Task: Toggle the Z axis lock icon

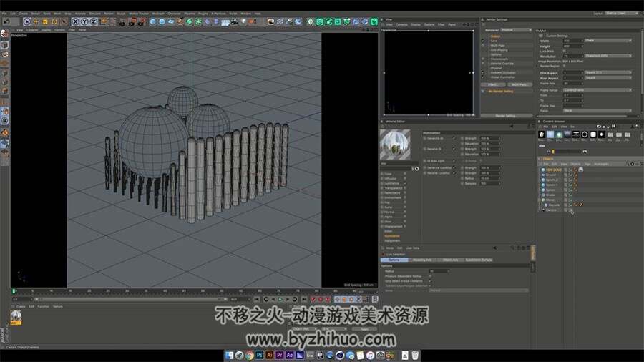Action: (x=93, y=21)
